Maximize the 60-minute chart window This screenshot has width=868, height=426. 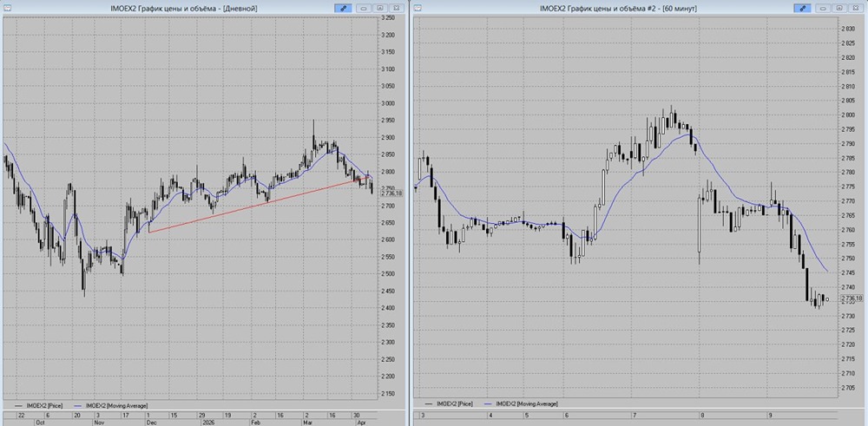click(839, 9)
